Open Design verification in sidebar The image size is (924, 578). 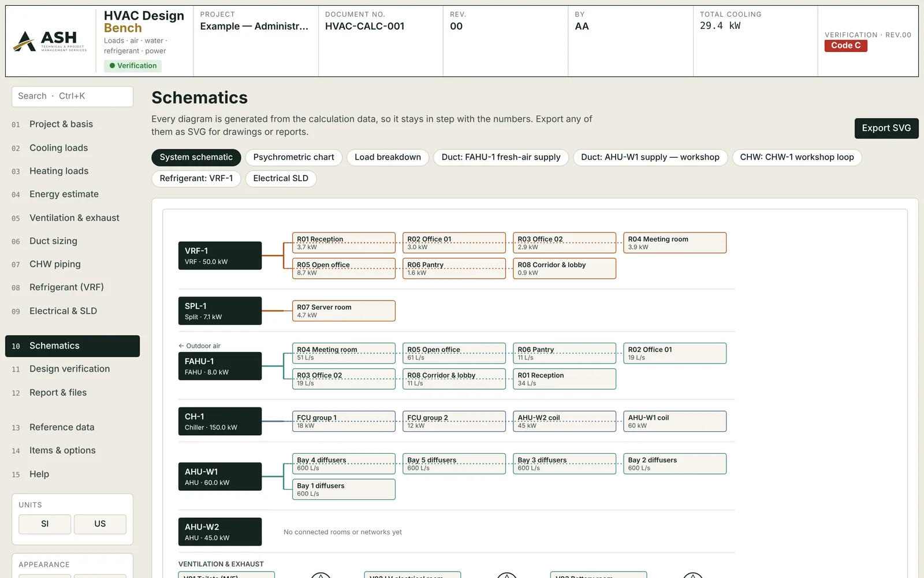click(69, 369)
